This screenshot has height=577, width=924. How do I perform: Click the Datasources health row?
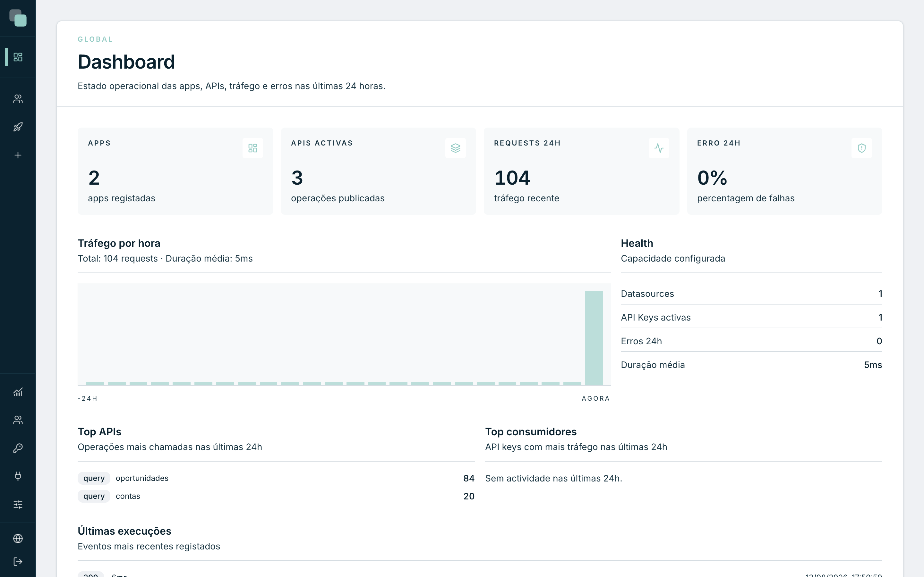click(751, 293)
